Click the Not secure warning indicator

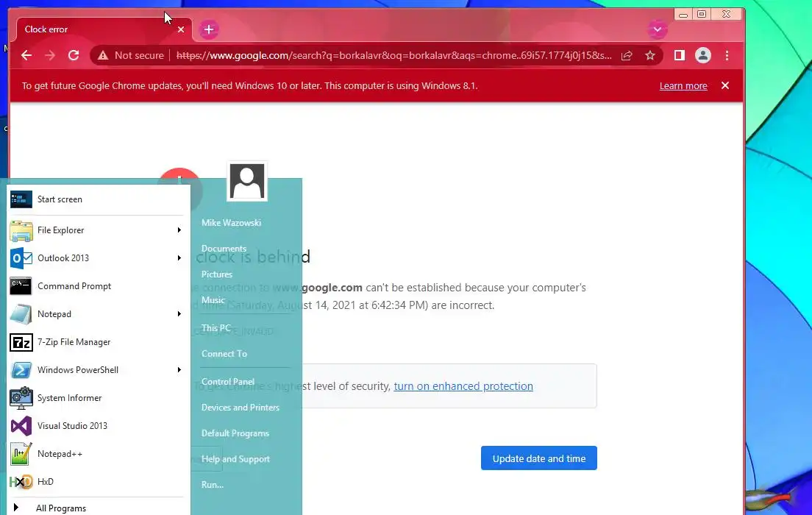pyautogui.click(x=131, y=55)
